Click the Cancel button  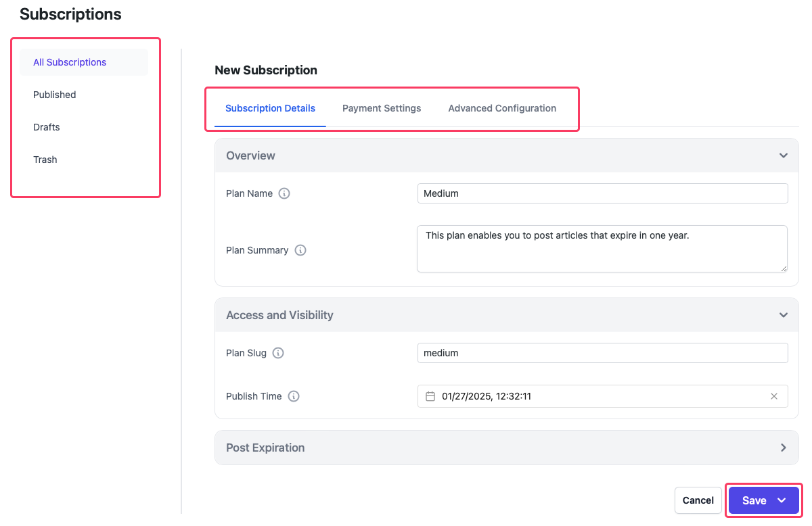[x=698, y=500]
